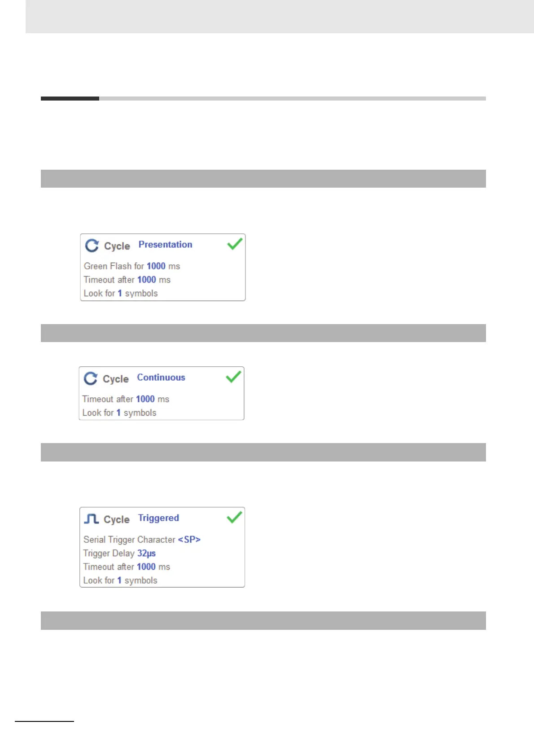This screenshot has width=534, height=756.
Task: Edit the Presentation Look for 1 symbols value
Action: pos(120,293)
